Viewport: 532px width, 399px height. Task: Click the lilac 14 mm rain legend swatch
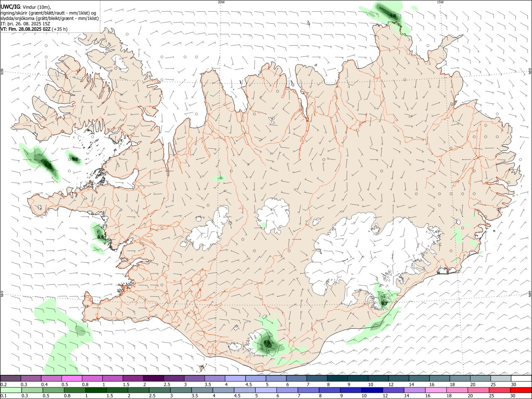pos(415,390)
